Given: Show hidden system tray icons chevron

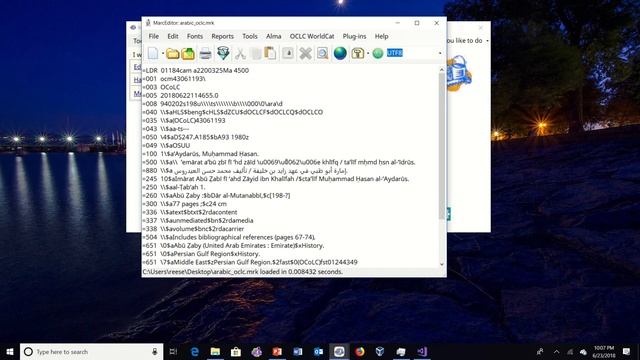Looking at the screenshot, I should pos(556,351).
